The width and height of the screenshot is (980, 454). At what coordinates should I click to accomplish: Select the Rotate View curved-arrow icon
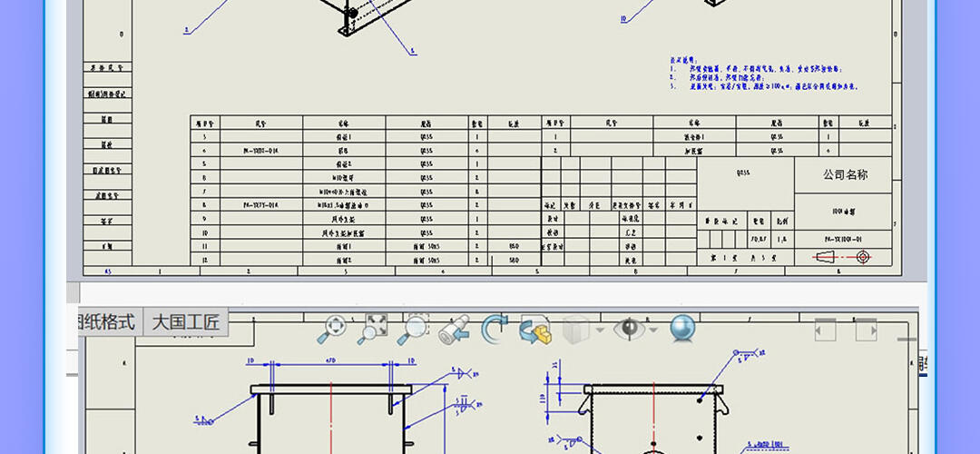[495, 329]
